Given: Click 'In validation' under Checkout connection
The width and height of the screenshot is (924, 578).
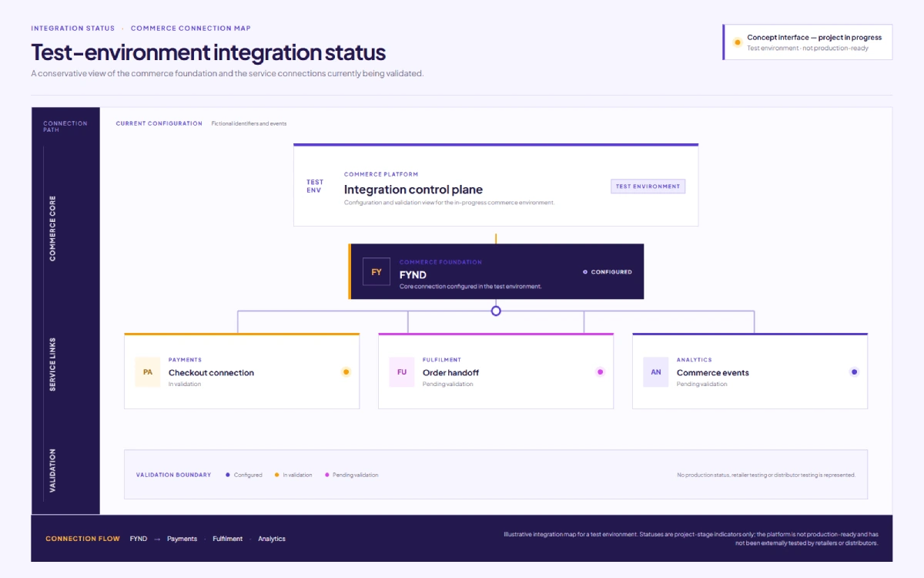Looking at the screenshot, I should [x=185, y=384].
